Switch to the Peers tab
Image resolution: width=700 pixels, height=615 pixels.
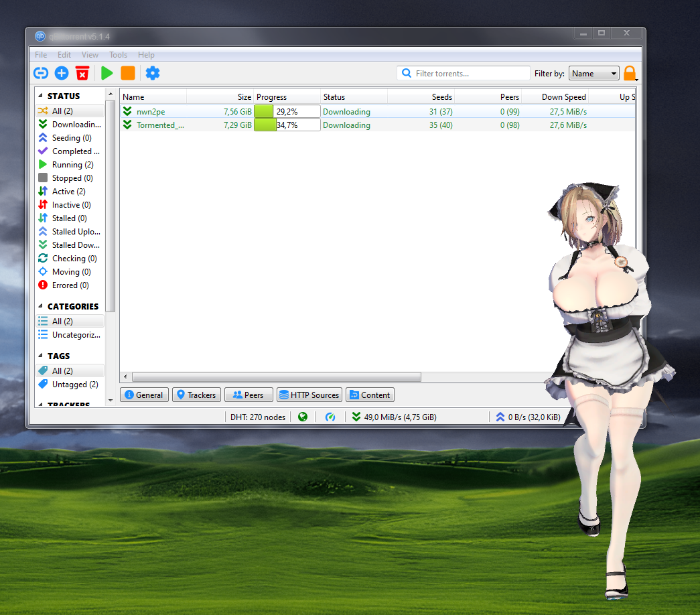249,395
